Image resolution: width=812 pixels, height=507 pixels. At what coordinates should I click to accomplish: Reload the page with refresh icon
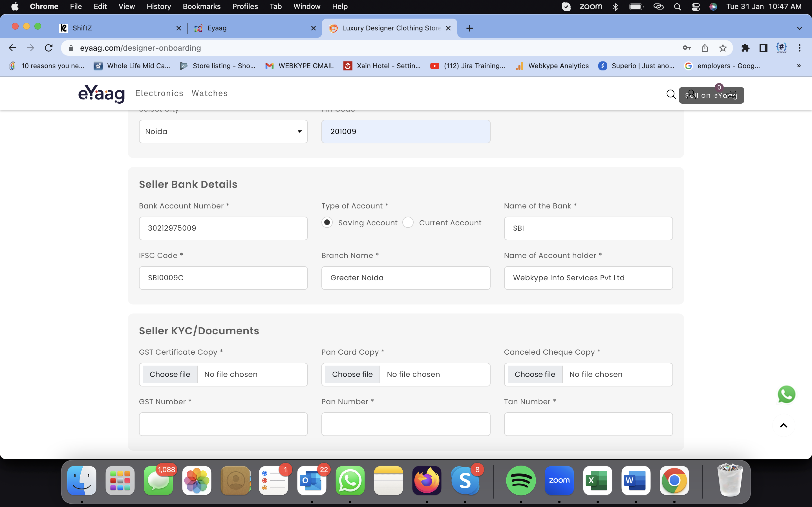pyautogui.click(x=49, y=48)
